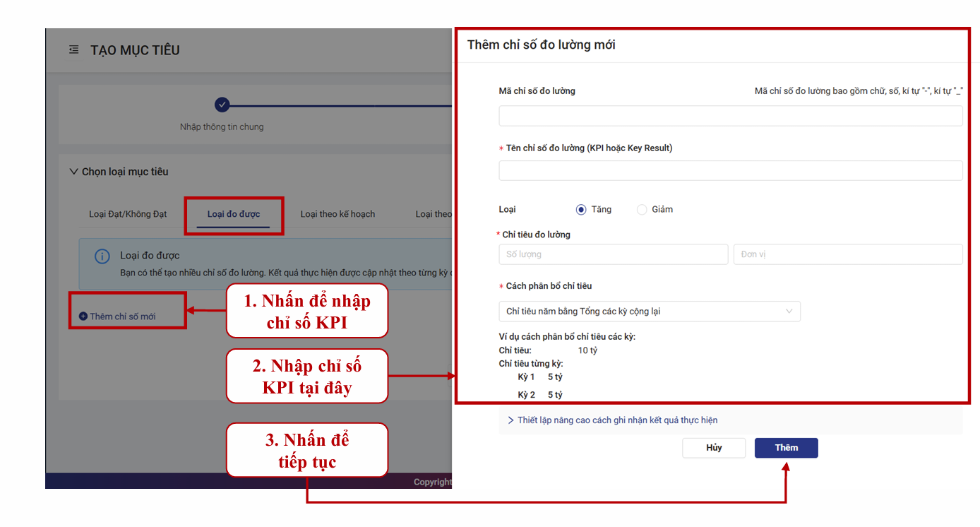Click the Thêm chỉ số mới link
The width and height of the screenshot is (980, 527).
122,316
